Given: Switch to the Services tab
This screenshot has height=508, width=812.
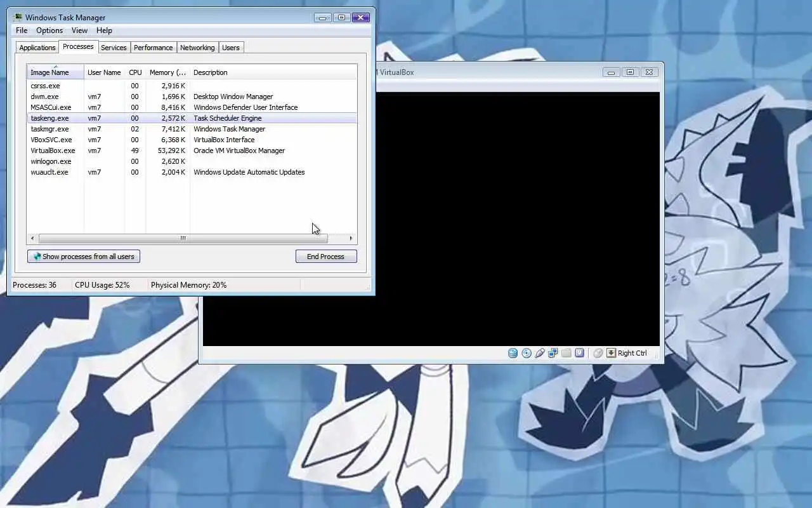Looking at the screenshot, I should point(114,48).
